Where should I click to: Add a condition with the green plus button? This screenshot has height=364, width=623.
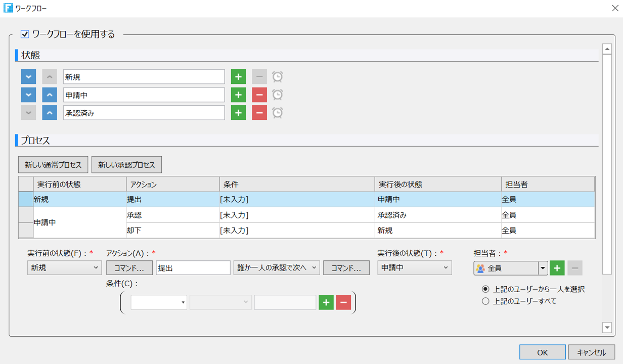pyautogui.click(x=326, y=302)
